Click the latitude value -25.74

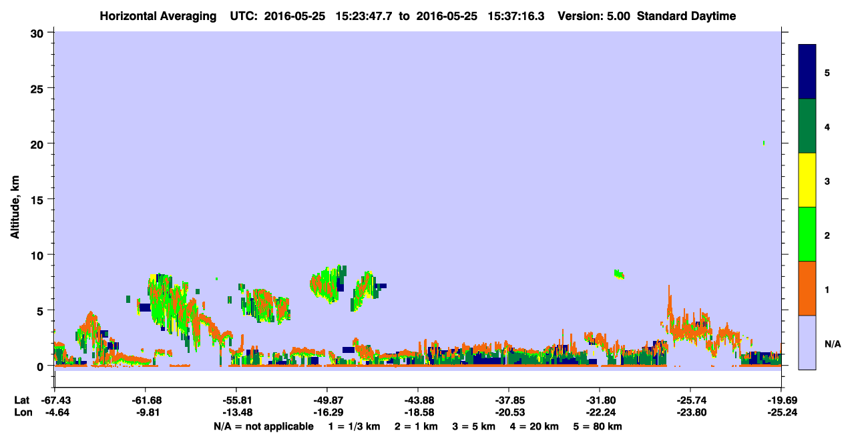[690, 400]
